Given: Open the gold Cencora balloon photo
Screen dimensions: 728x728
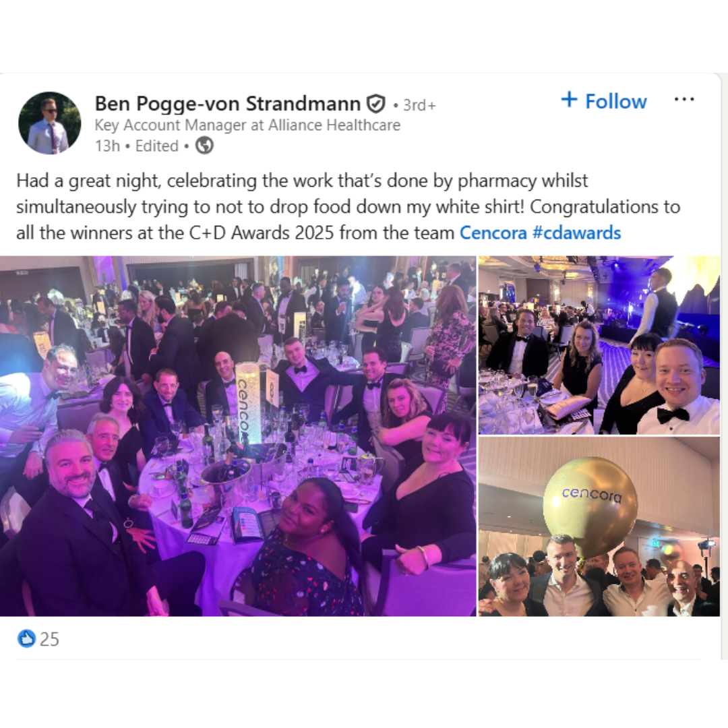Looking at the screenshot, I should pyautogui.click(x=599, y=526).
